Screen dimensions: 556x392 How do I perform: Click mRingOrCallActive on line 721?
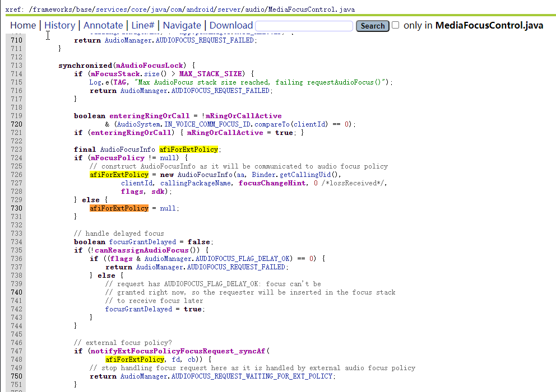[225, 133]
